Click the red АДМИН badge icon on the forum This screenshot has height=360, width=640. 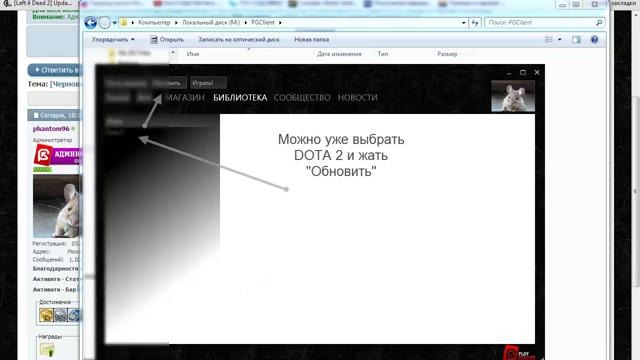tap(43, 155)
